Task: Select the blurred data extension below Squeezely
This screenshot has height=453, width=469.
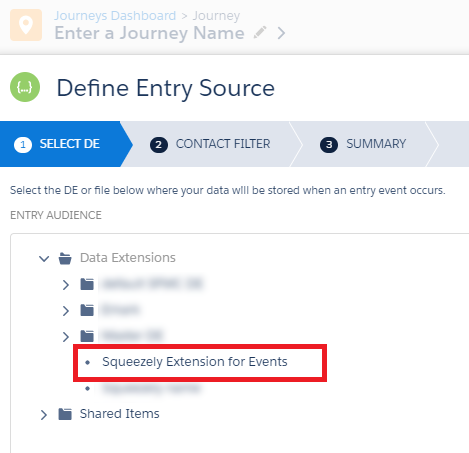Action: point(151,388)
